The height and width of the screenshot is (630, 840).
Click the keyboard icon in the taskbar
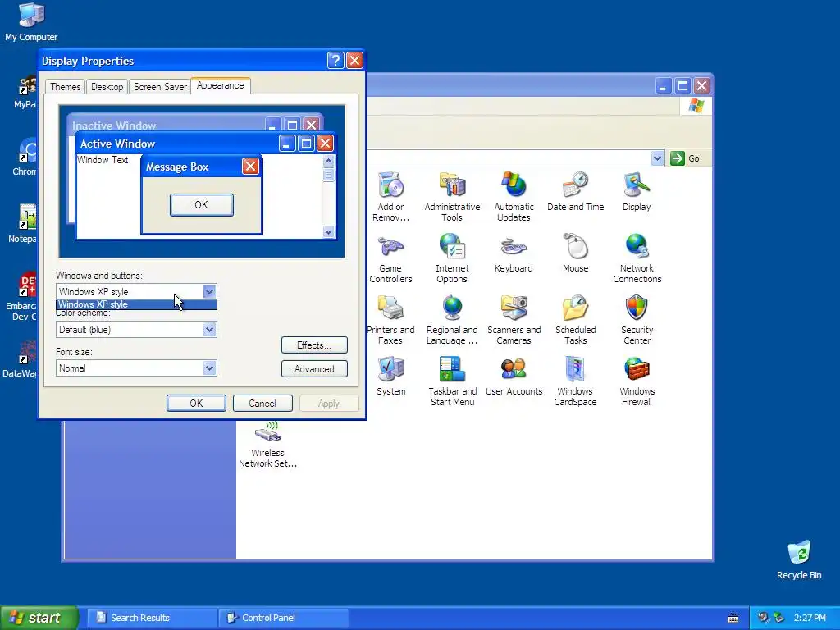(x=733, y=619)
